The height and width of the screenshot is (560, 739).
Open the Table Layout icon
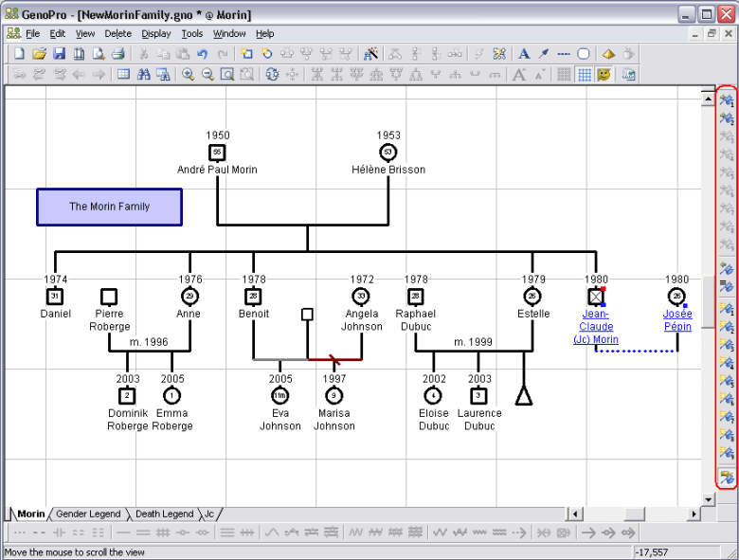click(x=123, y=74)
